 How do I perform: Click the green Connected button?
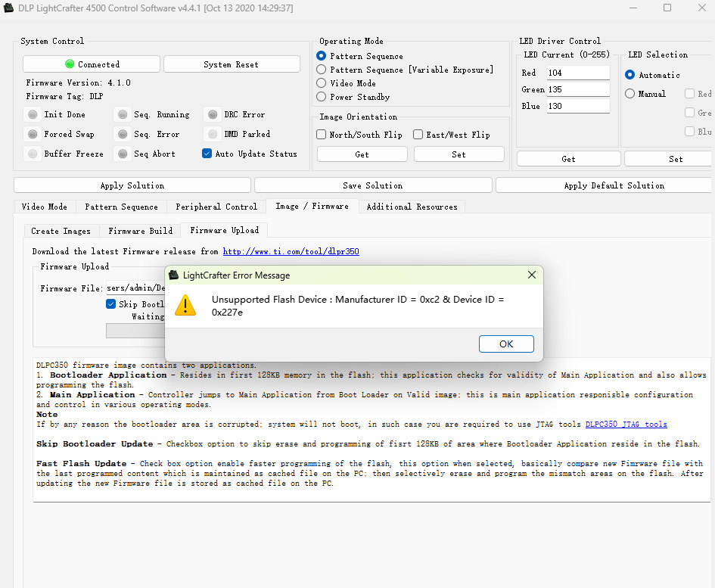point(92,64)
